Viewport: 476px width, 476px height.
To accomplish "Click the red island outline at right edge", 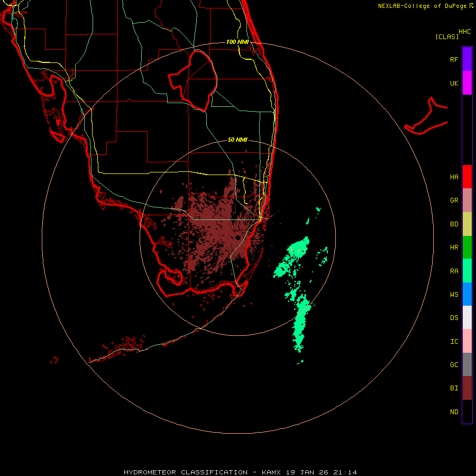I will [426, 116].
